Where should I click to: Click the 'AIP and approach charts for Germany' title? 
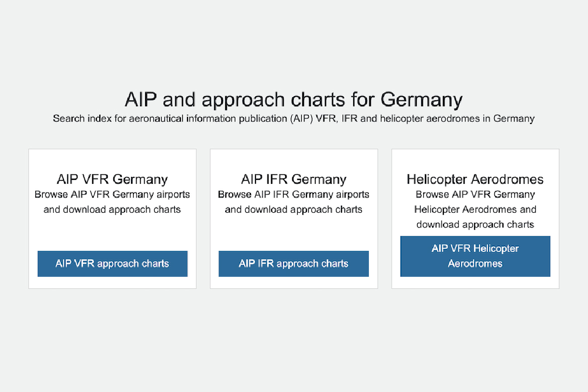(x=294, y=100)
